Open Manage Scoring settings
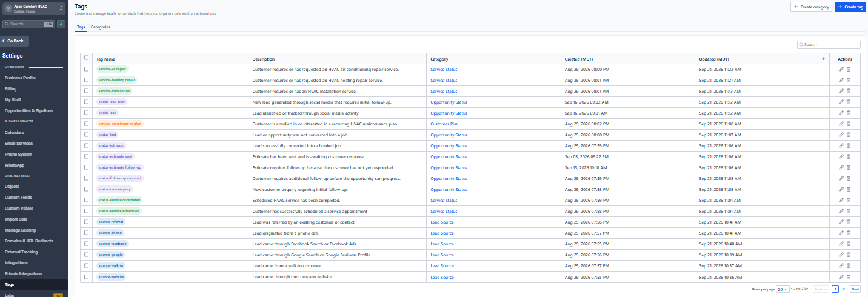The height and width of the screenshot is (297, 868). [x=20, y=230]
